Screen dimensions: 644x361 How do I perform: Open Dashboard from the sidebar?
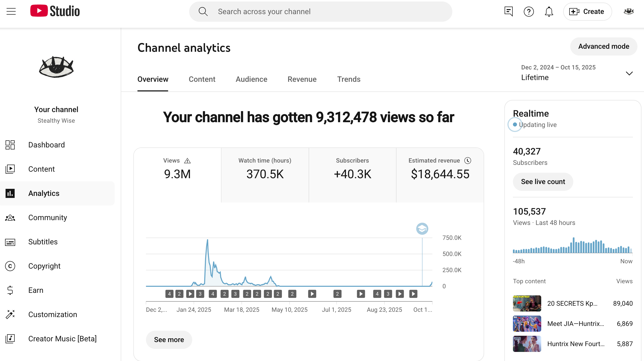46,145
